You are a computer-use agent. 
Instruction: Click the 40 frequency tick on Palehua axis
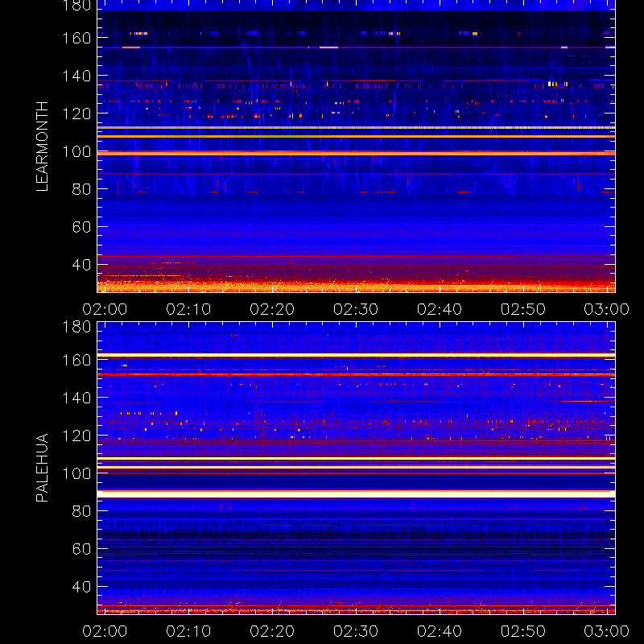[x=81, y=587]
